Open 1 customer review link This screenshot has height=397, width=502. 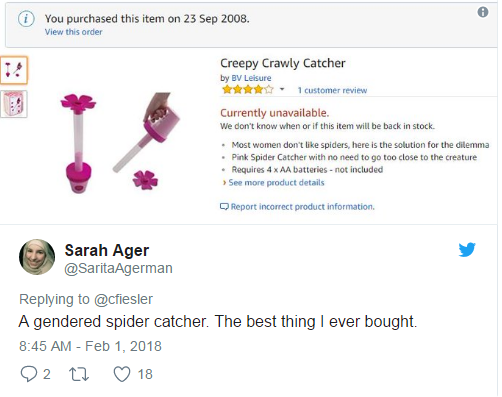click(332, 90)
